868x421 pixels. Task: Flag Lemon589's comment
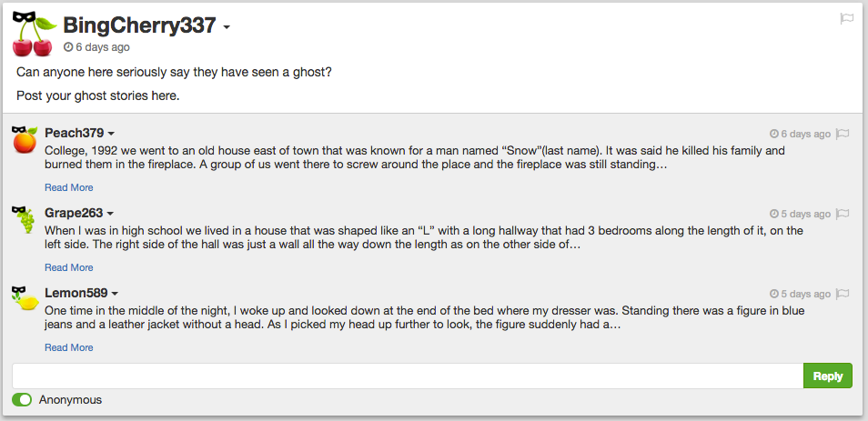click(843, 294)
